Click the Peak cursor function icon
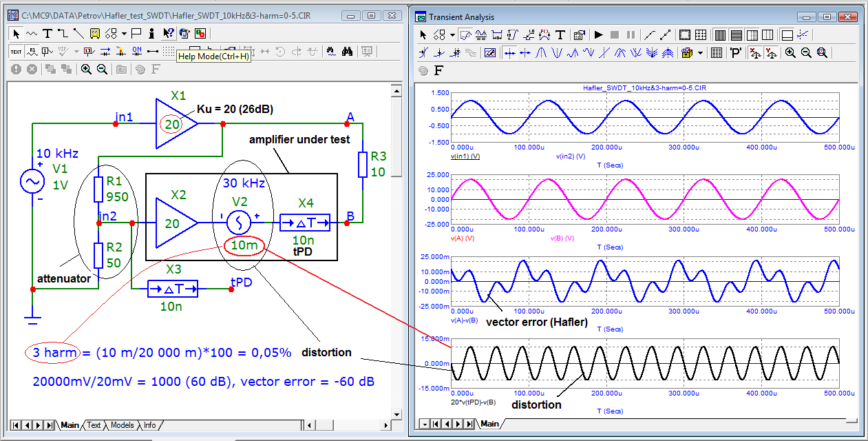Image resolution: width=868 pixels, height=441 pixels. coord(541,53)
